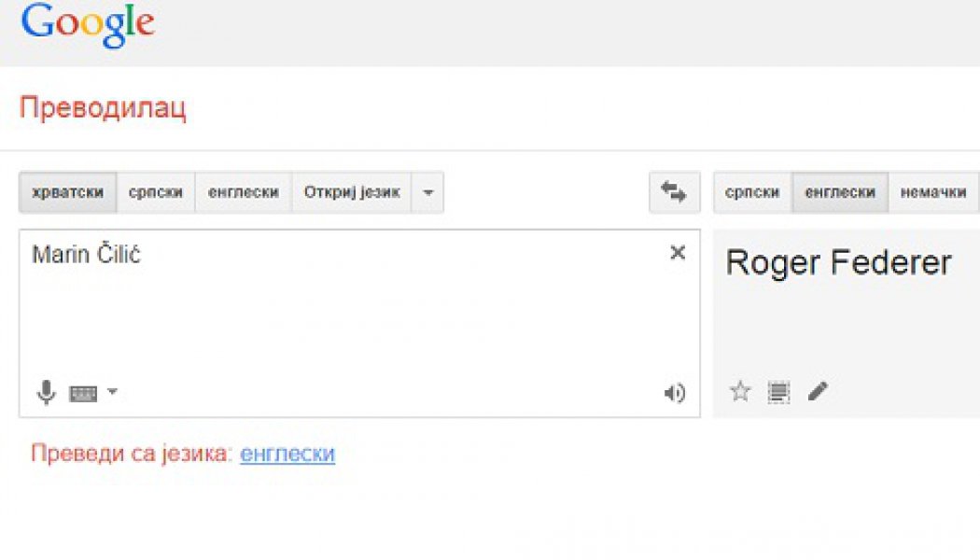Select all translated text icon
The height and width of the screenshot is (560, 980).
pos(778,392)
